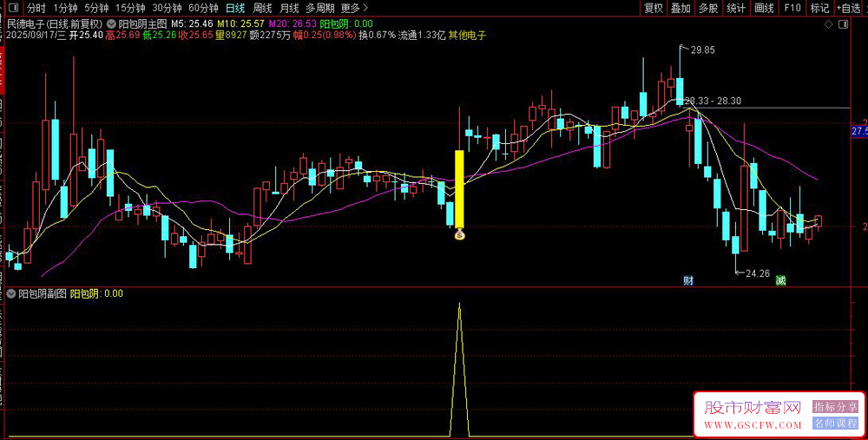
Task: Expand more periods with the 更多 arrow
Action: click(x=354, y=8)
